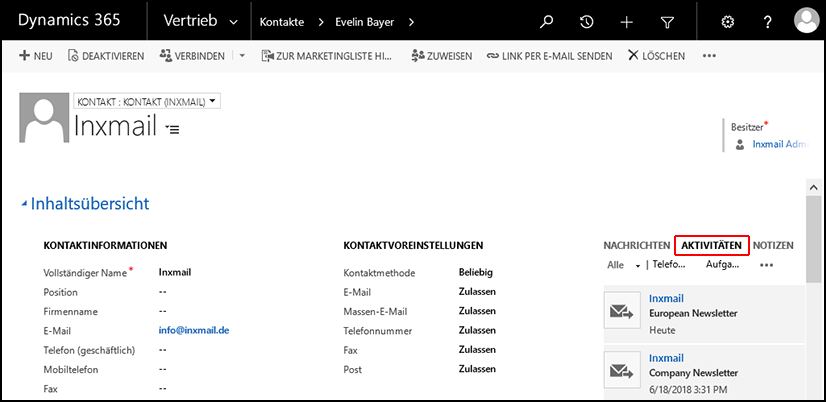Image resolution: width=826 pixels, height=402 pixels.
Task: Click Vollständiger Name field value Inxmail
Action: click(175, 272)
